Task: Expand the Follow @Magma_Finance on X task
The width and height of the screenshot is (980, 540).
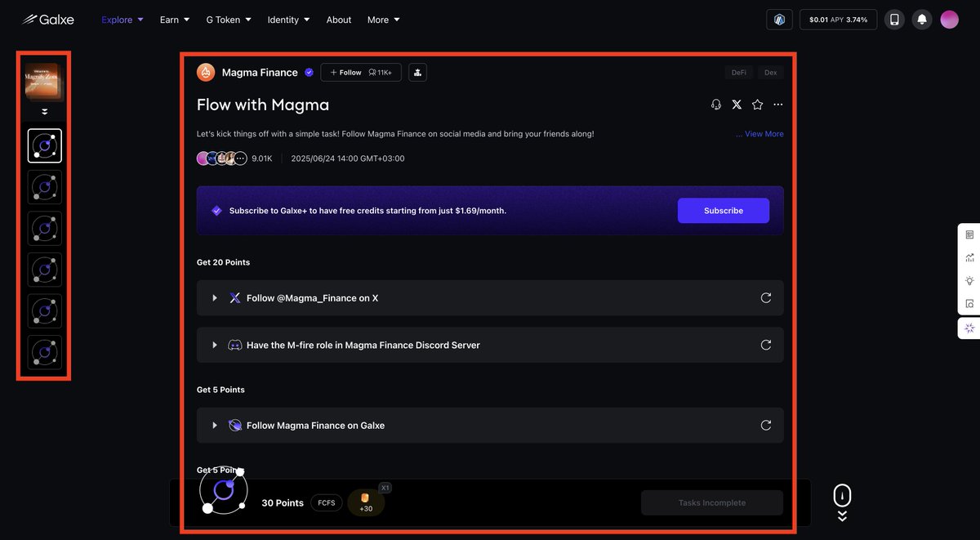Action: coord(215,298)
